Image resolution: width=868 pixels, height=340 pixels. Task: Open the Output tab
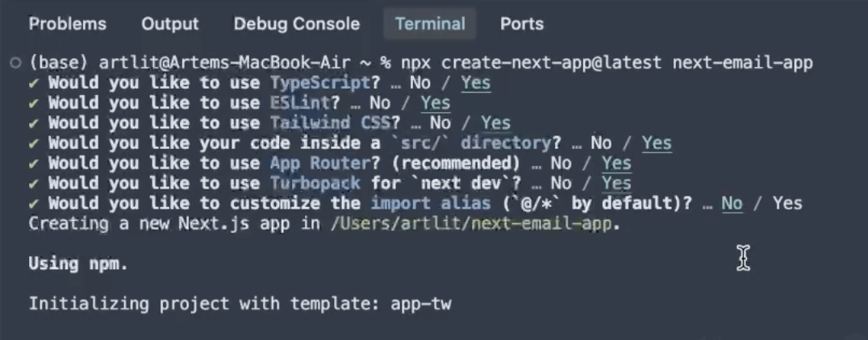(169, 24)
